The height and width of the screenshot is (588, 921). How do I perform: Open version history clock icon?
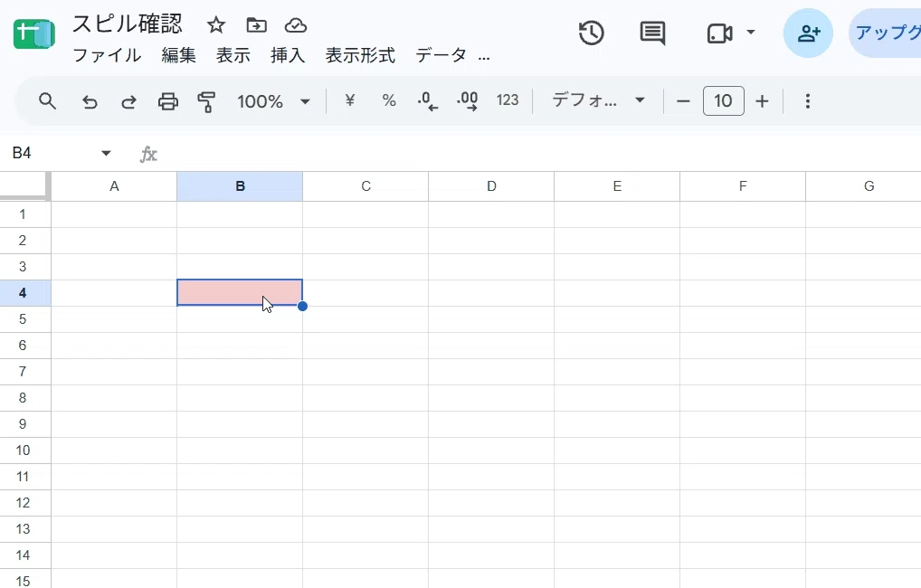coord(591,33)
